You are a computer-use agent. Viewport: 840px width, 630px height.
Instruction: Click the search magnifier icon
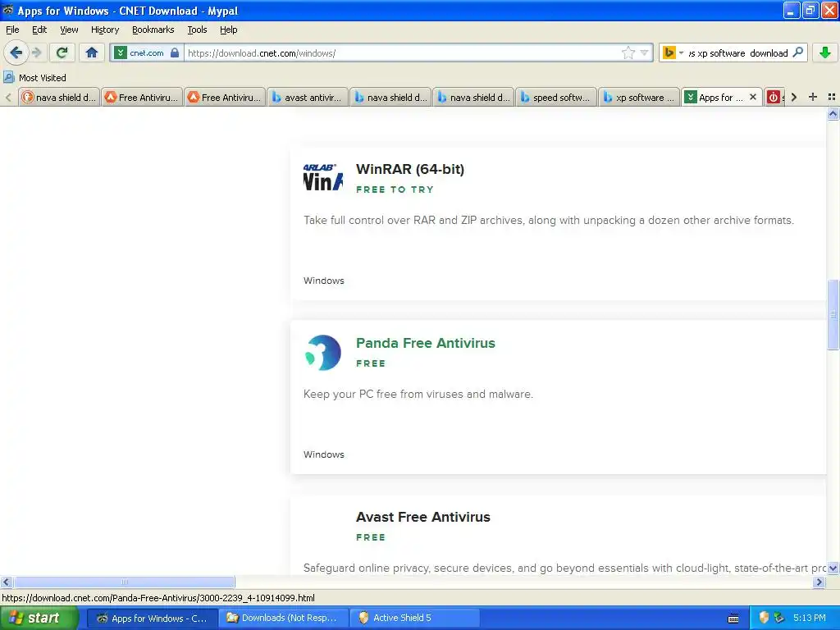click(x=797, y=52)
